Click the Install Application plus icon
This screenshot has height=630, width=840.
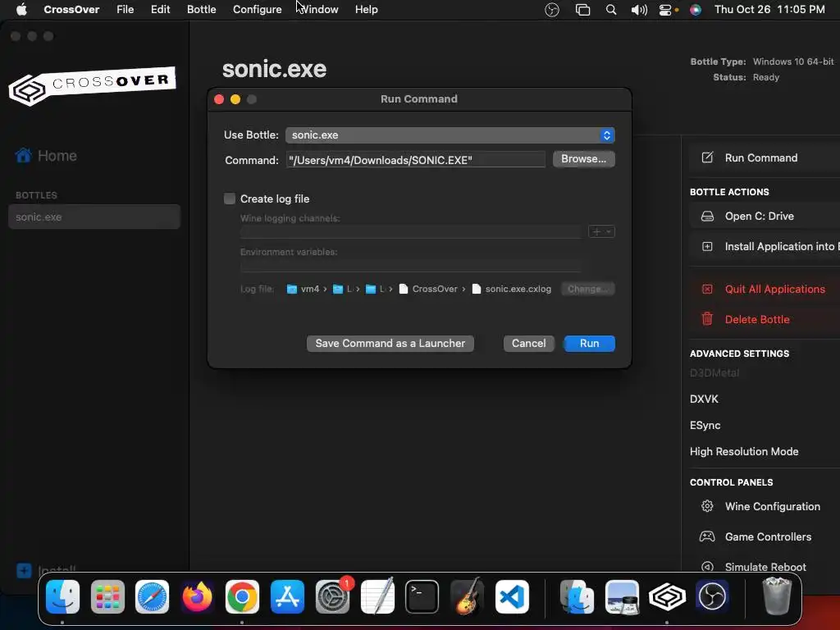point(707,246)
